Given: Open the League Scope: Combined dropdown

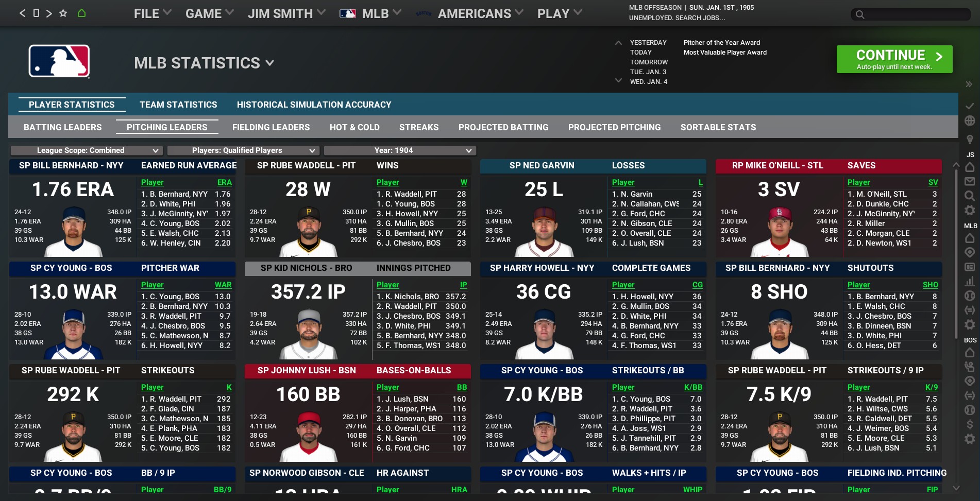Looking at the screenshot, I should point(87,150).
